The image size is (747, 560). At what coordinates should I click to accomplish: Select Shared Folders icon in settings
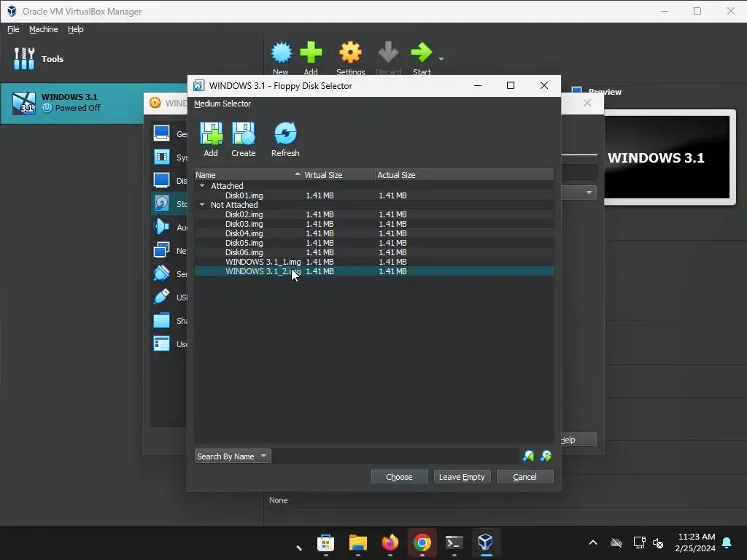161,320
